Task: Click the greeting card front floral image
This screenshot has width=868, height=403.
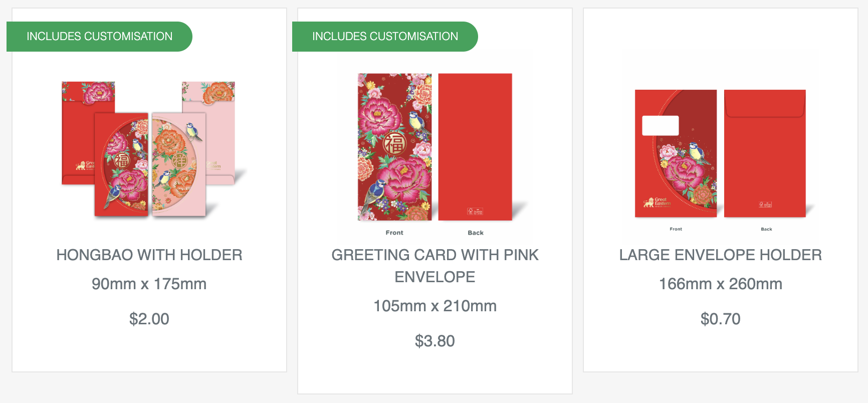Action: [x=394, y=147]
